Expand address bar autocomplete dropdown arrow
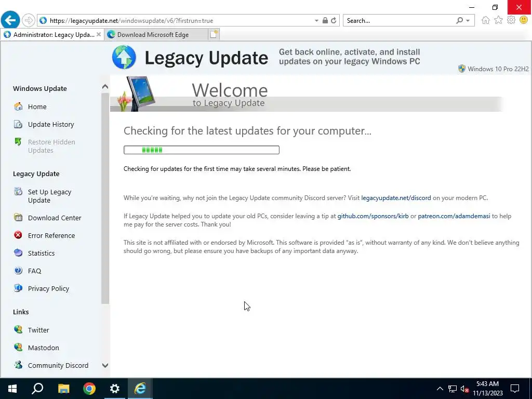The width and height of the screenshot is (532, 399). pos(316,21)
